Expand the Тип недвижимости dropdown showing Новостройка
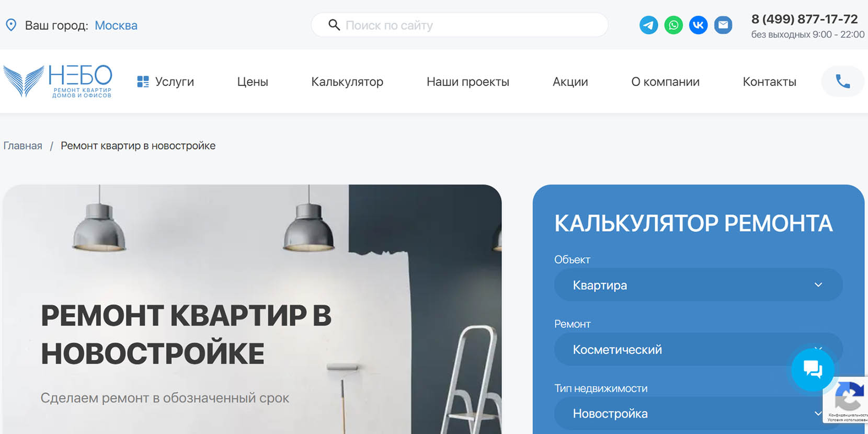Screen dimensions: 868x434 click(698, 414)
